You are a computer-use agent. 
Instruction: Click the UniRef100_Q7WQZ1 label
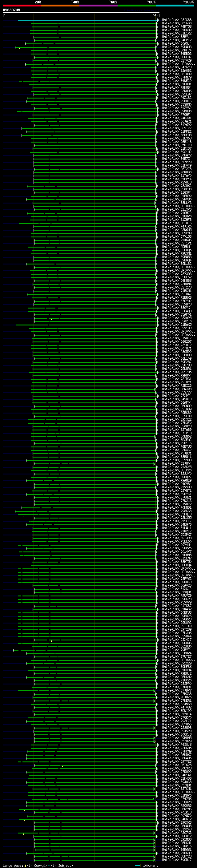click(x=177, y=497)
